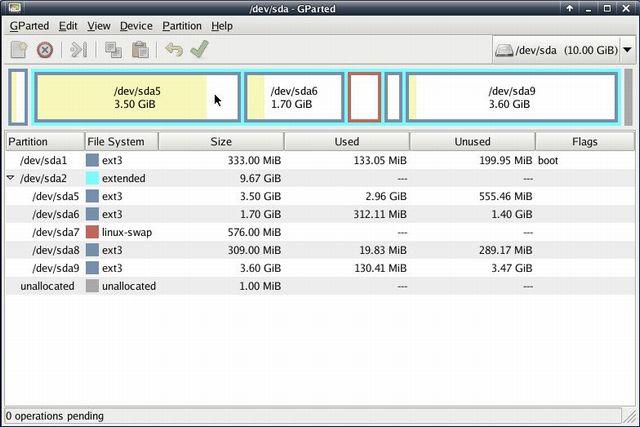The image size is (640, 427).
Task: Select the small /dev/sda1 block in disk map
Action: click(x=18, y=97)
